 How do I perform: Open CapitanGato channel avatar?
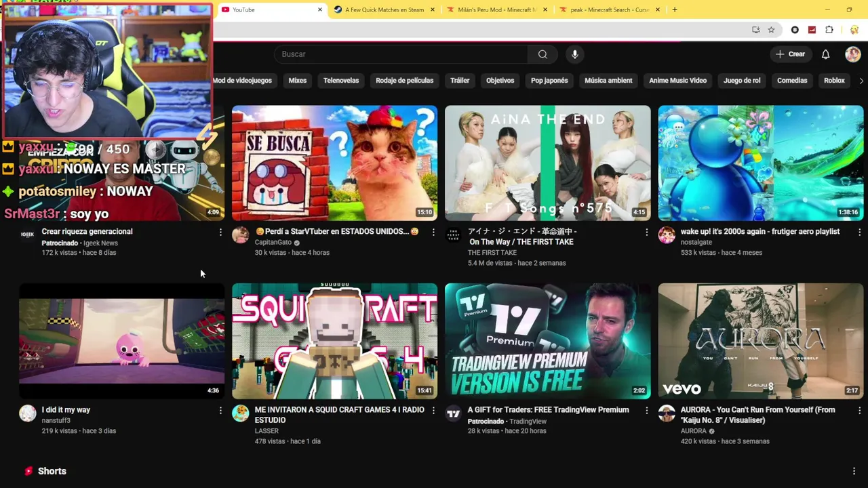(x=241, y=235)
